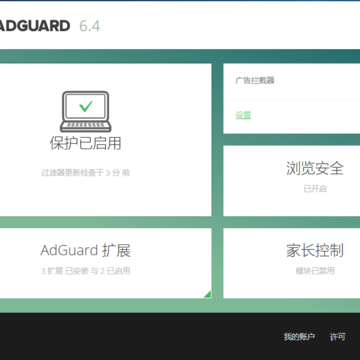Click the green corner triangle on the extensions card
360x360 pixels.
tap(208, 295)
